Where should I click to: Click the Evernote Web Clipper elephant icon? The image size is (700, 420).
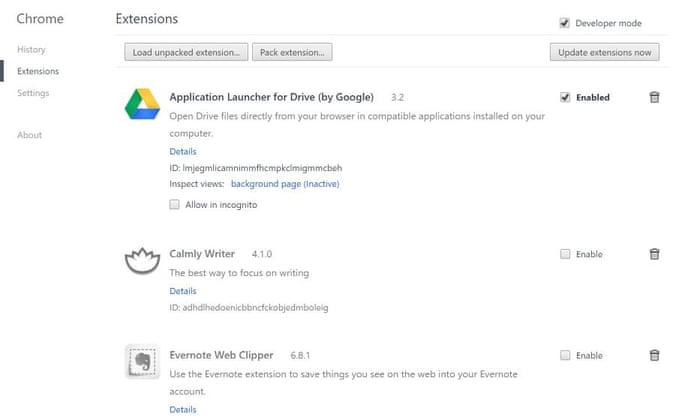[x=142, y=361]
